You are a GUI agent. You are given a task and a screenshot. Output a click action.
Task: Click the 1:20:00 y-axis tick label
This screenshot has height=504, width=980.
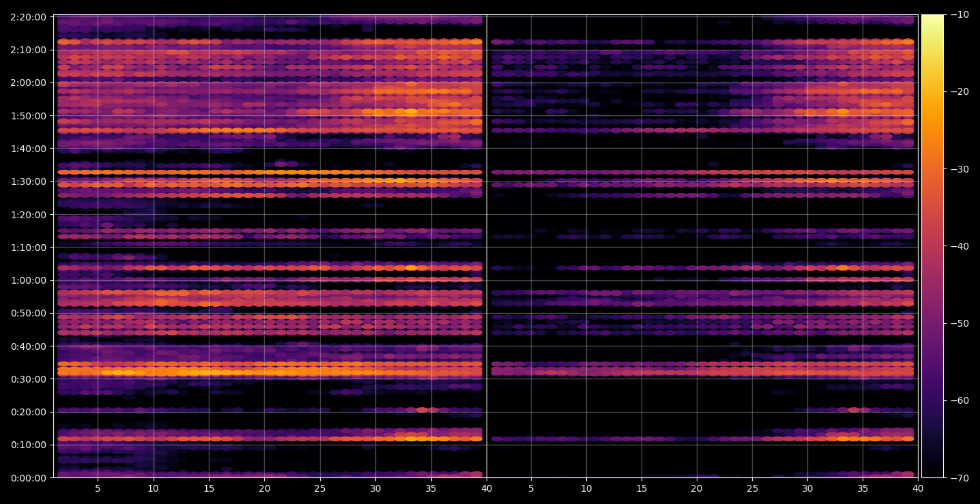29,214
